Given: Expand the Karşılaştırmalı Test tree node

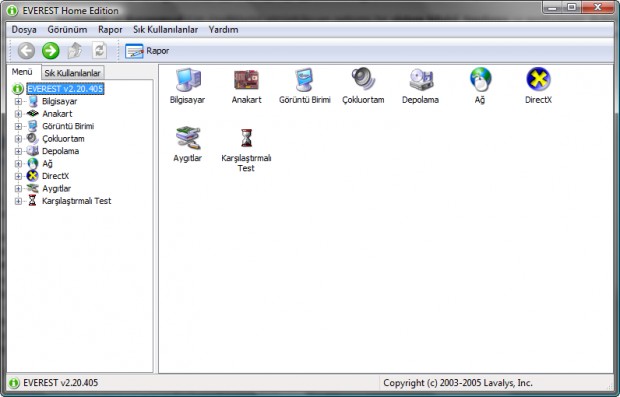Looking at the screenshot, I should pyautogui.click(x=18, y=201).
